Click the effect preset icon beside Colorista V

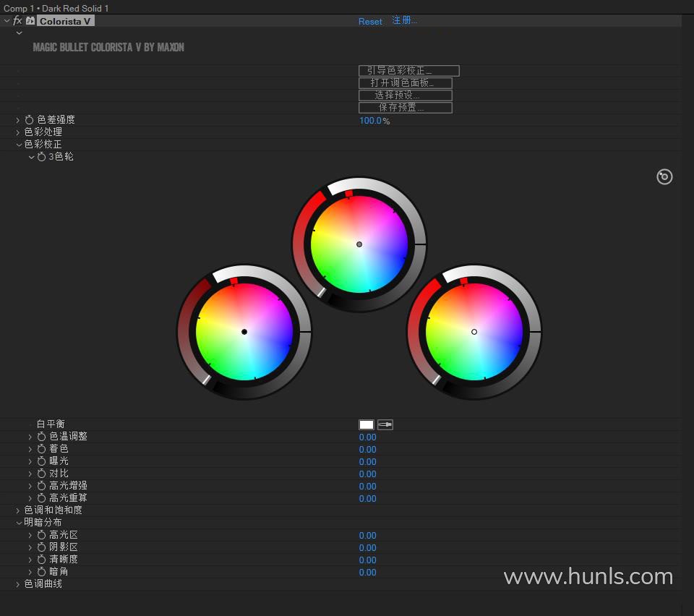click(30, 21)
